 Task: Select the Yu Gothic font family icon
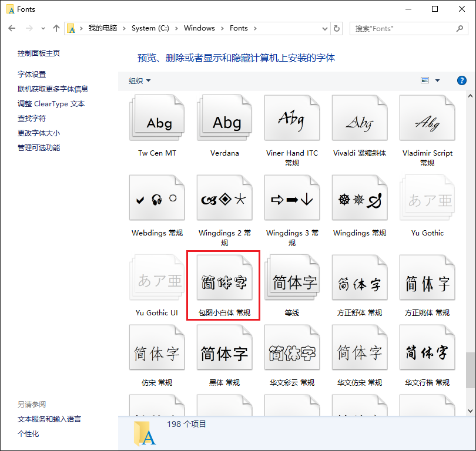tap(427, 197)
